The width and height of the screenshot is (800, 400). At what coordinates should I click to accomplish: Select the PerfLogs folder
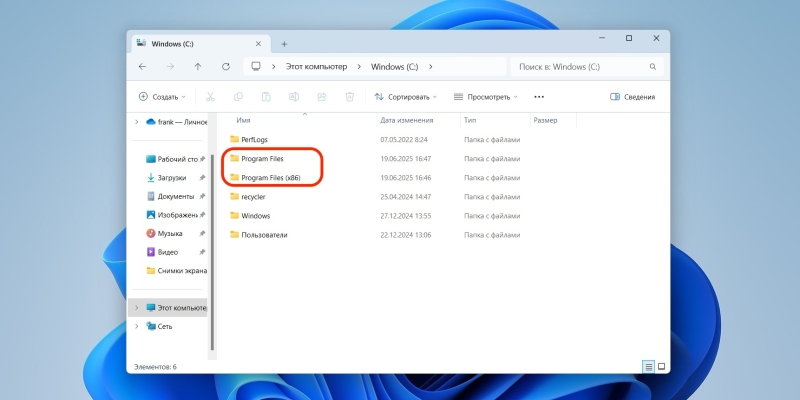254,139
